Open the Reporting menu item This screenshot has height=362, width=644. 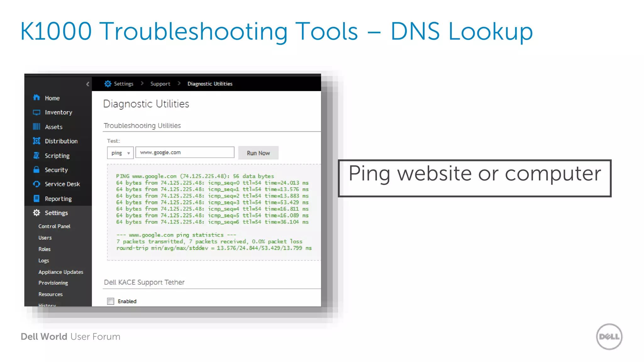(58, 199)
